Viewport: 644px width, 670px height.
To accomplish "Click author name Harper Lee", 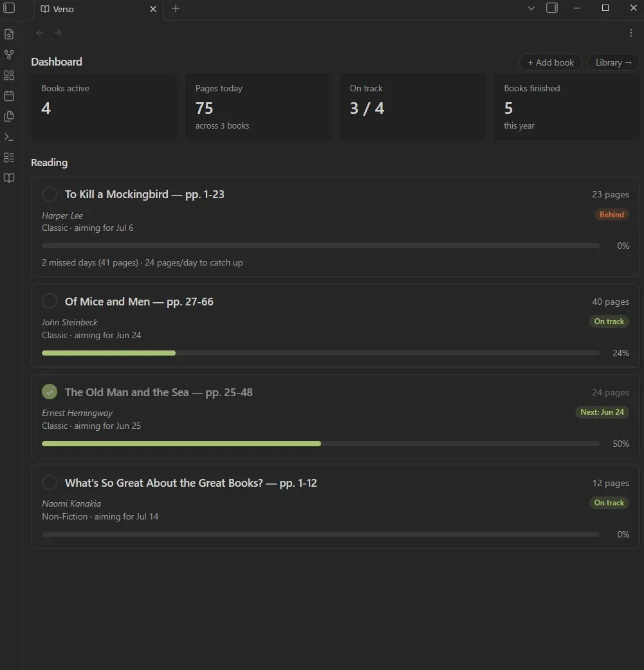I will (x=62, y=215).
